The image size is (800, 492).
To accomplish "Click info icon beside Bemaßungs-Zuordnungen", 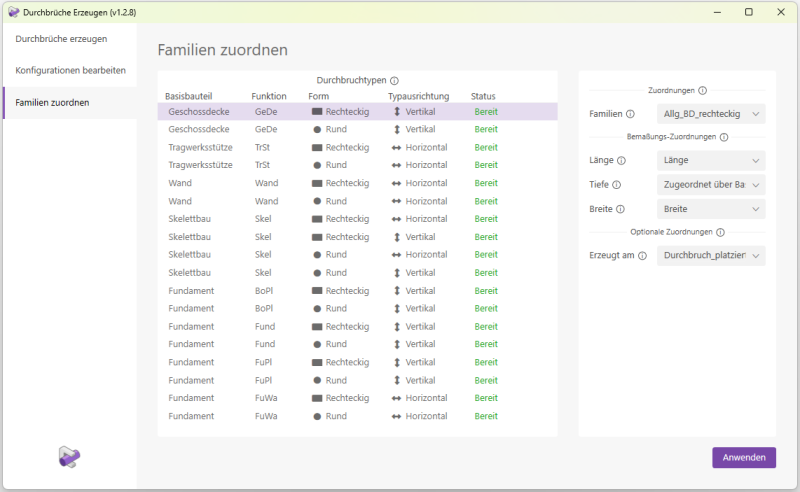I will (x=724, y=137).
